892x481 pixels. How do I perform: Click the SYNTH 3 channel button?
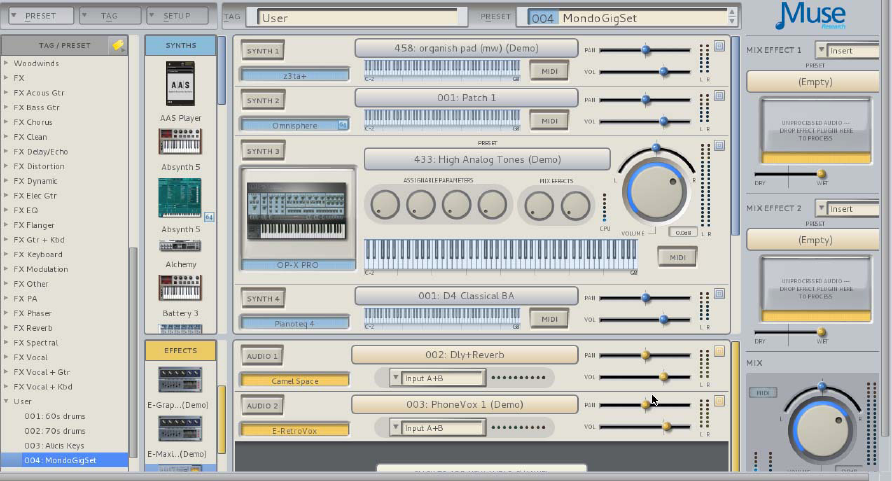click(x=263, y=151)
